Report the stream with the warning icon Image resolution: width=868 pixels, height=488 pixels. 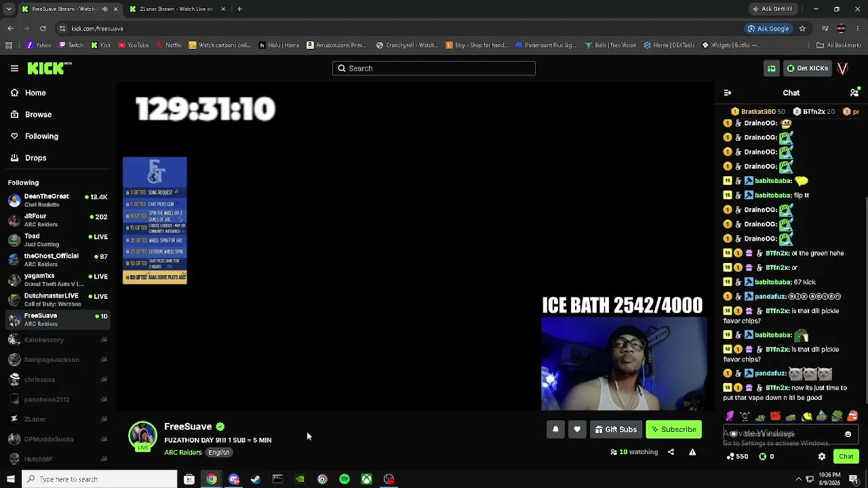click(x=692, y=452)
